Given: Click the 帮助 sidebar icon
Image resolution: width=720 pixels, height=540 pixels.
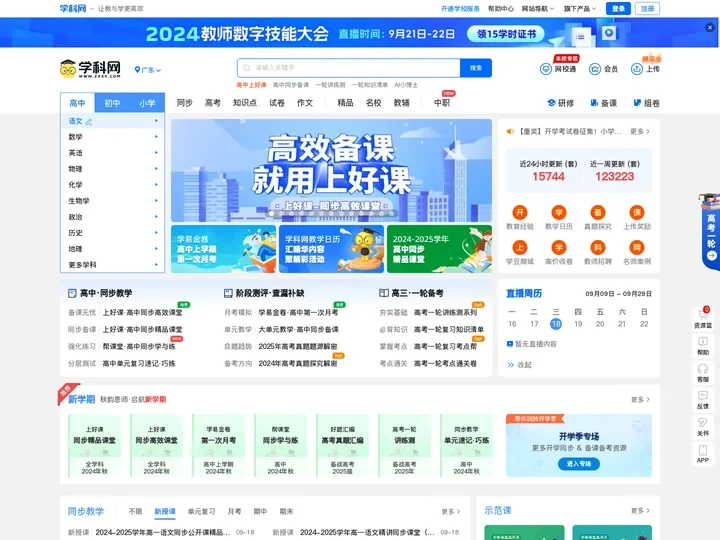Looking at the screenshot, I should (703, 346).
